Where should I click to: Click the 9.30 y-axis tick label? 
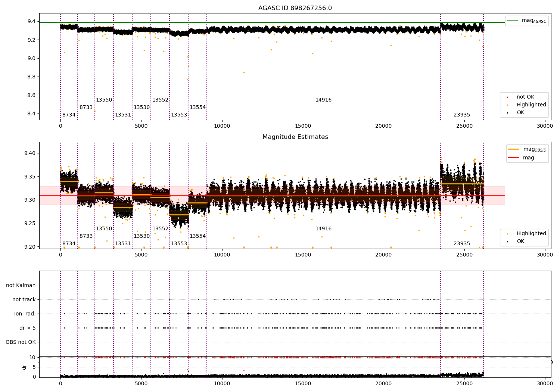point(30,200)
